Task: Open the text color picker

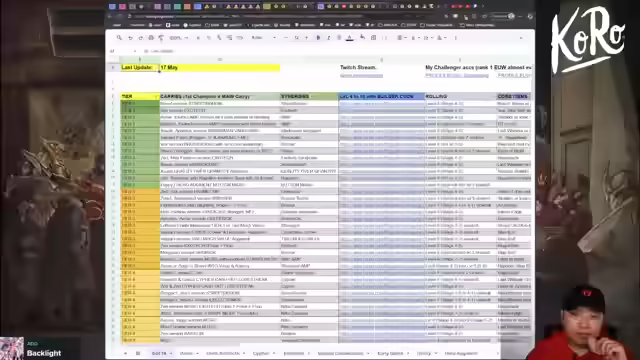Action: [350, 38]
